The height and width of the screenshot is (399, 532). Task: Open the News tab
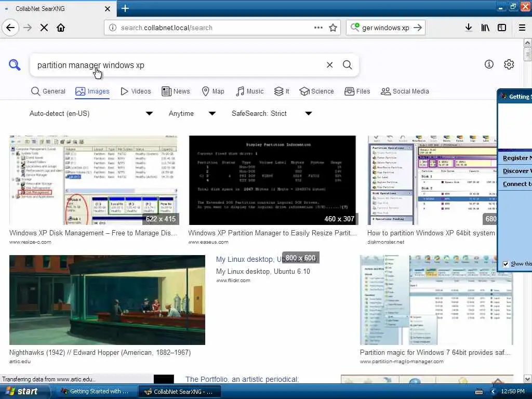coord(176,91)
